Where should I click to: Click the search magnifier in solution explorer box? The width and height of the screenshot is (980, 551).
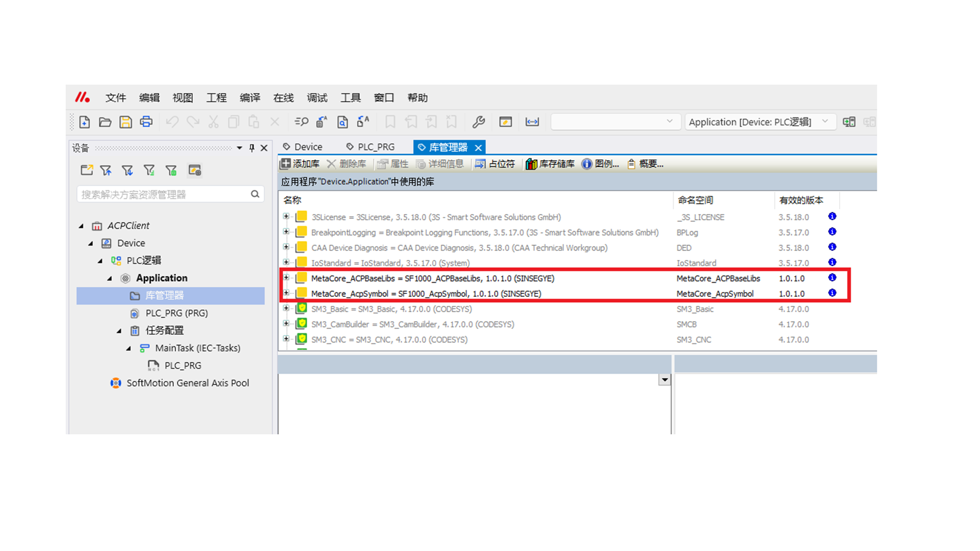pos(255,194)
